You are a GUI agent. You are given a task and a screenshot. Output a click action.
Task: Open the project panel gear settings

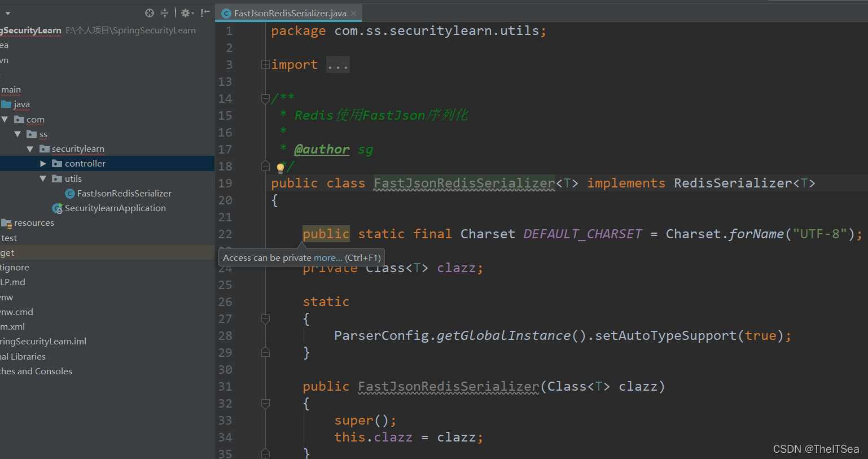coord(187,13)
